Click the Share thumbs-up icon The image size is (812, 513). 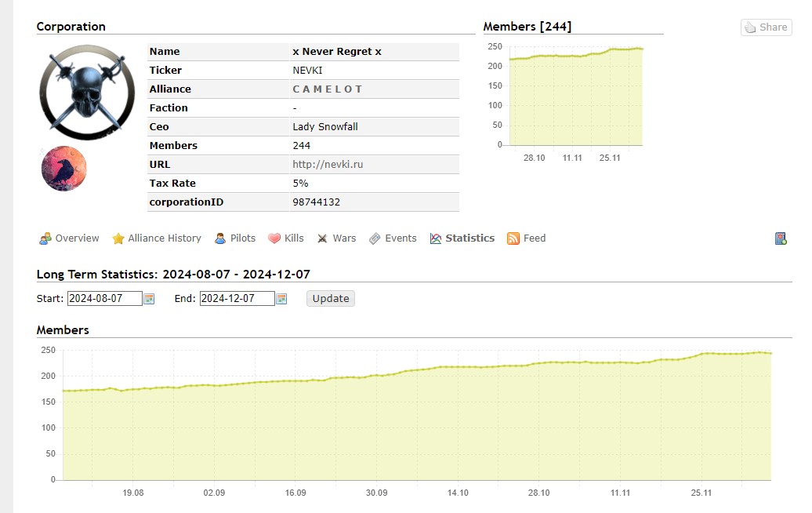click(750, 27)
